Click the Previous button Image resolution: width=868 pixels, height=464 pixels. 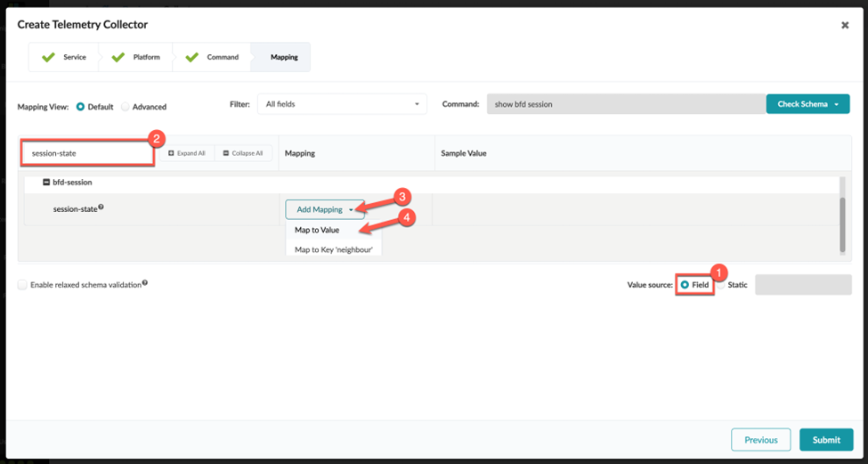coord(760,440)
